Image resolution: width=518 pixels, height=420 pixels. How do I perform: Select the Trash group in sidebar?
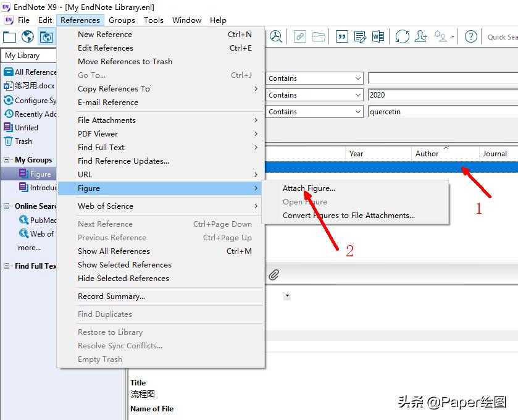(23, 141)
